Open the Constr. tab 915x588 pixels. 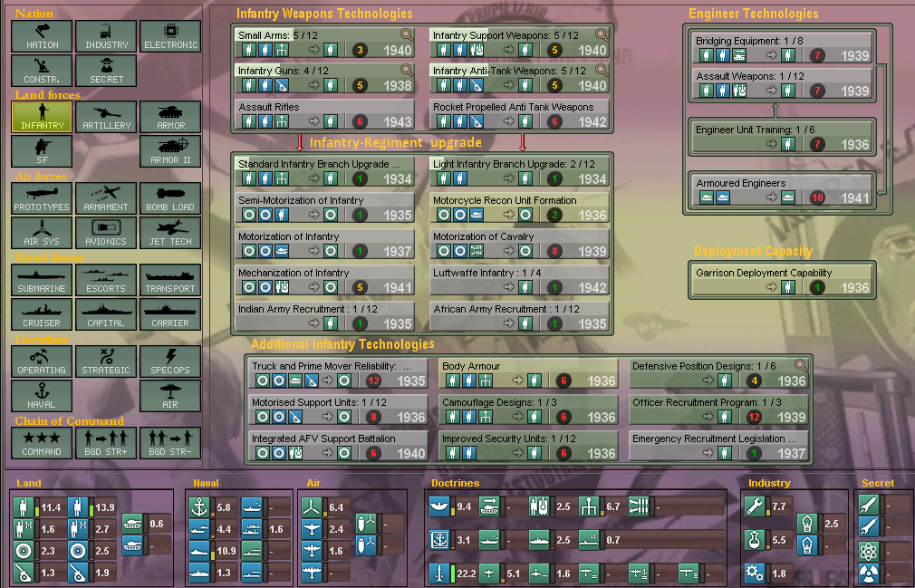pos(42,71)
